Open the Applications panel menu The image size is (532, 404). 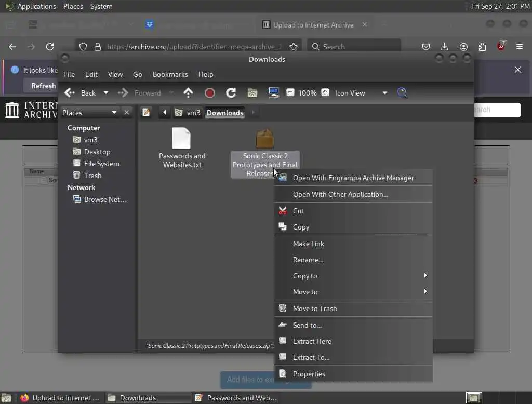tap(31, 6)
